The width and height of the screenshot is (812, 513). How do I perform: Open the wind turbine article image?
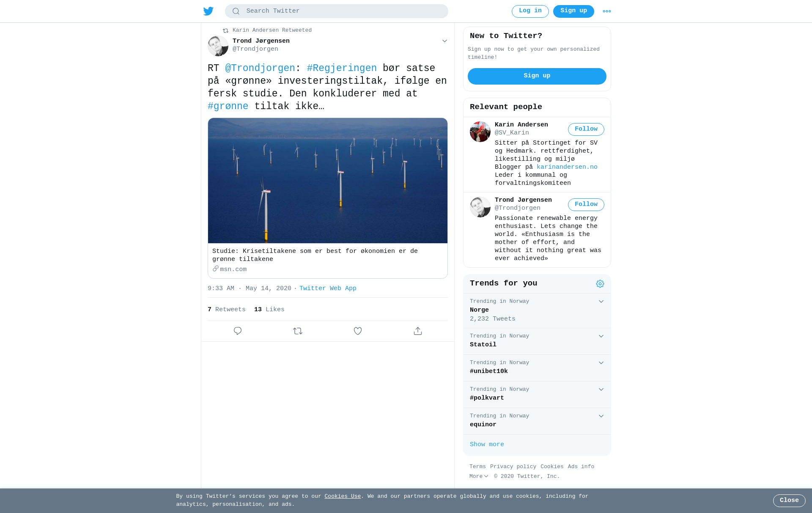[x=328, y=181]
